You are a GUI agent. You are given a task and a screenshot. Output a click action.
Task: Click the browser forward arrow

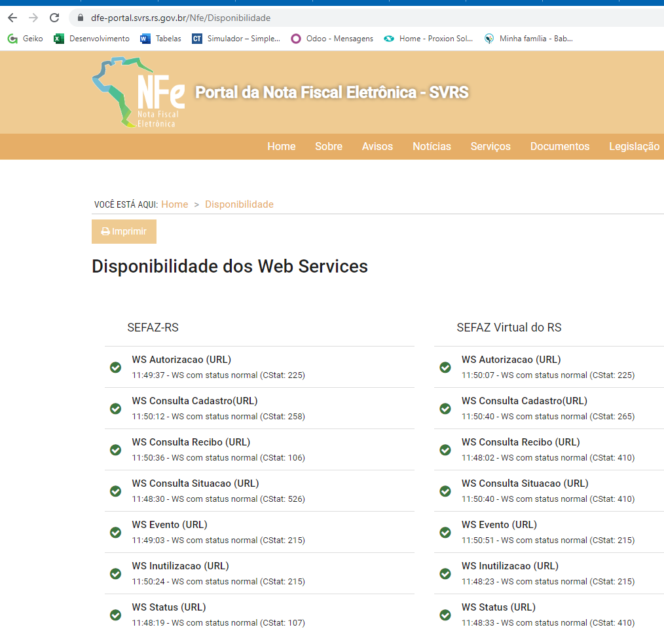(x=33, y=18)
